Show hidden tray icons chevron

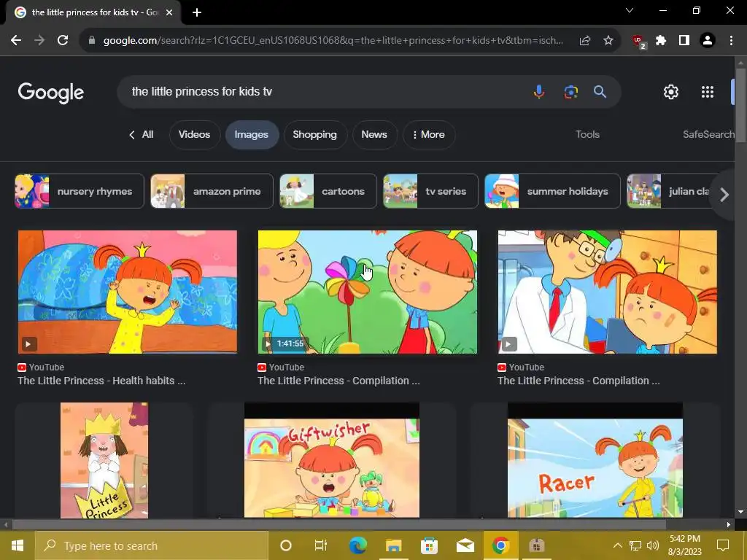tap(617, 545)
